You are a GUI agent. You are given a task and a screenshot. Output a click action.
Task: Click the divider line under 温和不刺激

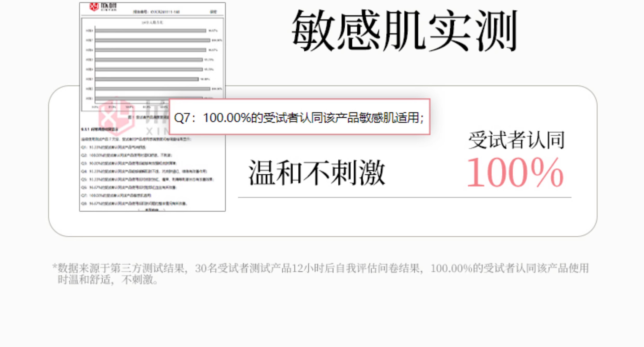pos(404,197)
